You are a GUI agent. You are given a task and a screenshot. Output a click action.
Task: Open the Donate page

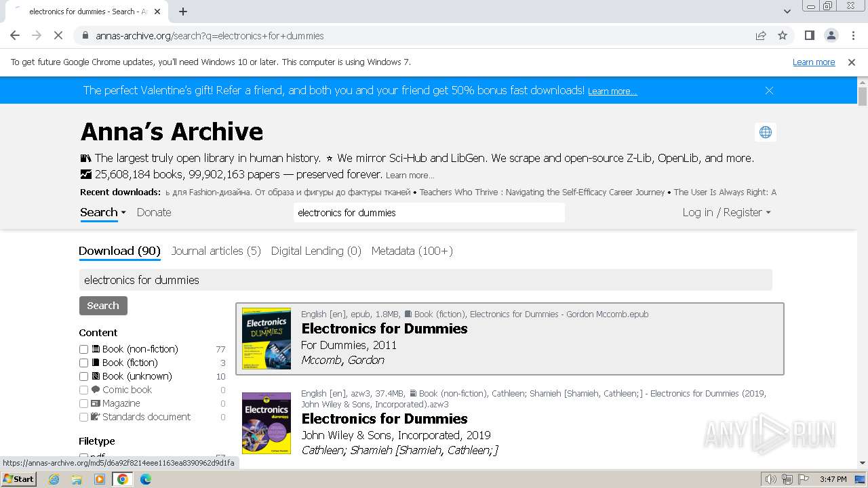pyautogui.click(x=154, y=212)
